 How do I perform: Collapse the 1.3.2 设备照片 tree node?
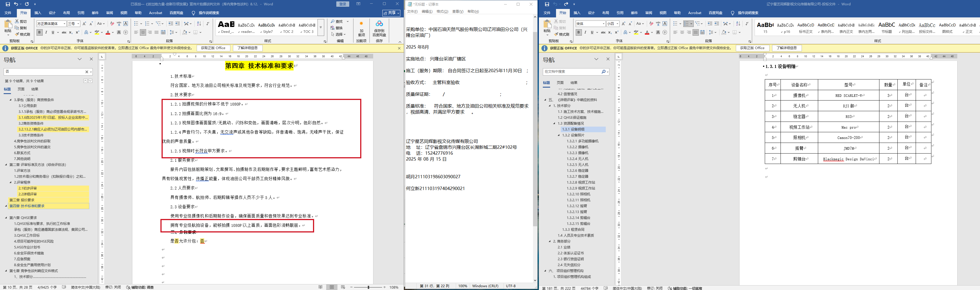click(559, 135)
